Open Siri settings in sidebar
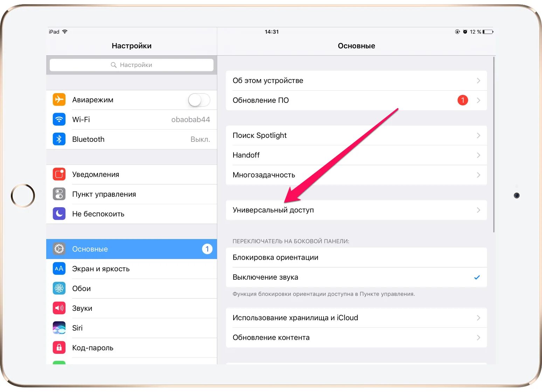The image size is (542, 392). coord(132,328)
